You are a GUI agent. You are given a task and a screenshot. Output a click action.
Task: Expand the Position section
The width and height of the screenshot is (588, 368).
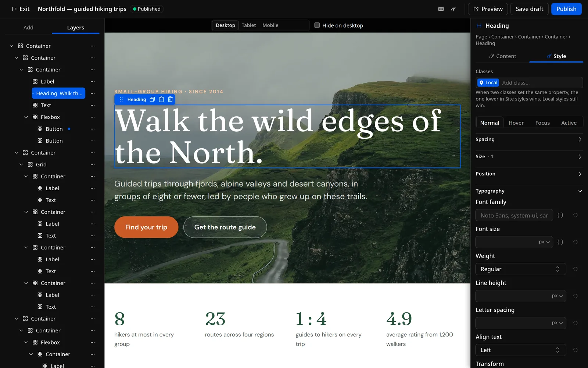point(529,174)
